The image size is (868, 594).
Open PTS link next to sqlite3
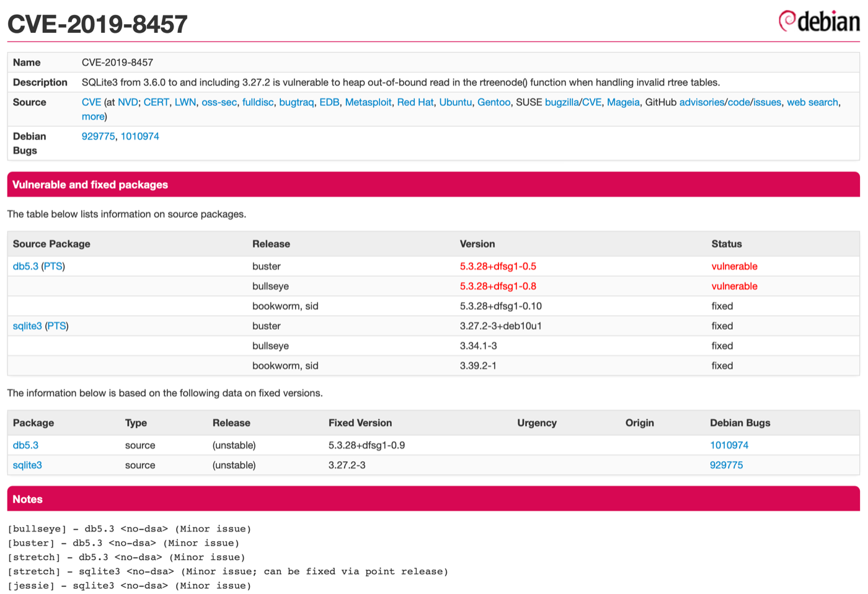[56, 326]
